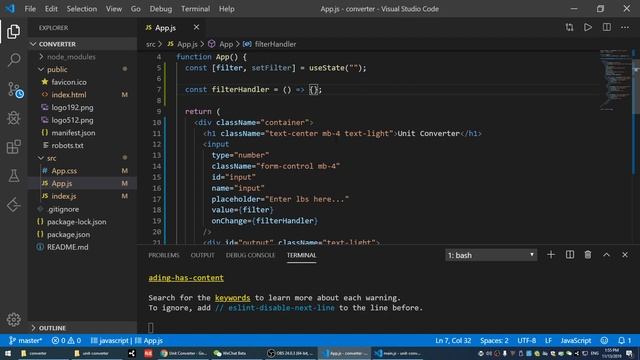The height and width of the screenshot is (360, 640).
Task: Expand the node_modules folder
Action: pos(82,57)
